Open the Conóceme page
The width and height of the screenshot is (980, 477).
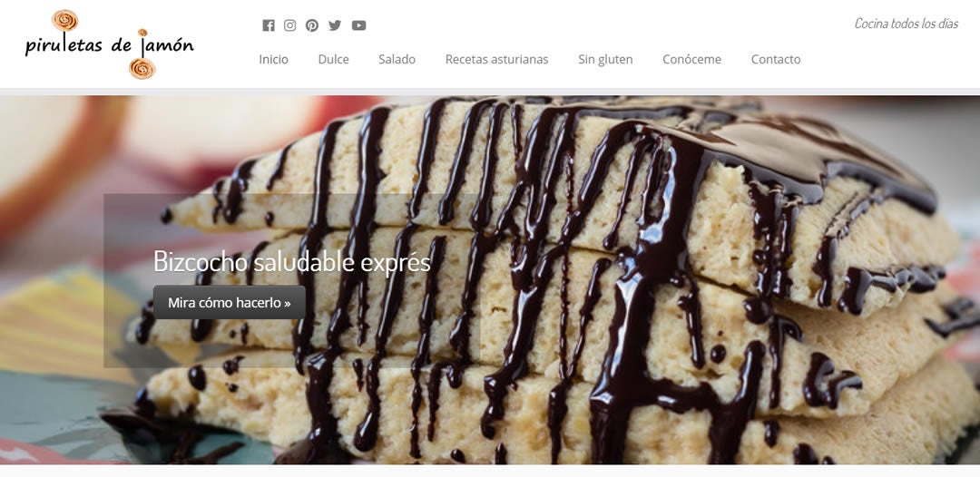[691, 59]
